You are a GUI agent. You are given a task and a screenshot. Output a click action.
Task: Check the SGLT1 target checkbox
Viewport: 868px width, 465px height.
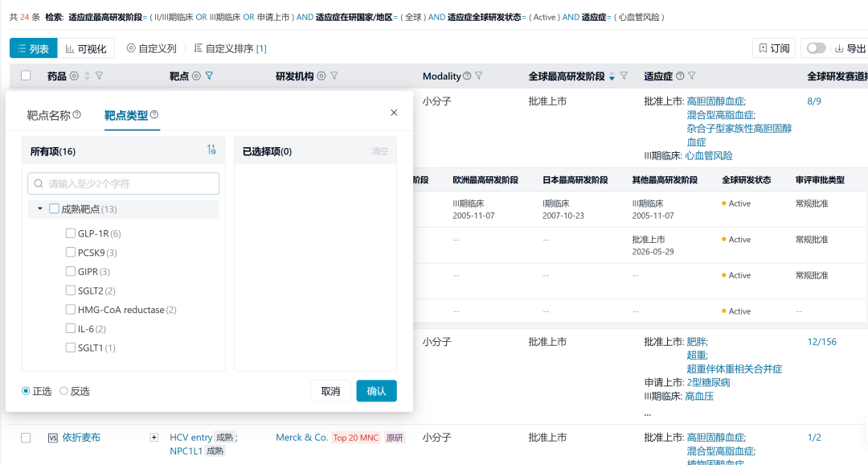pos(70,348)
